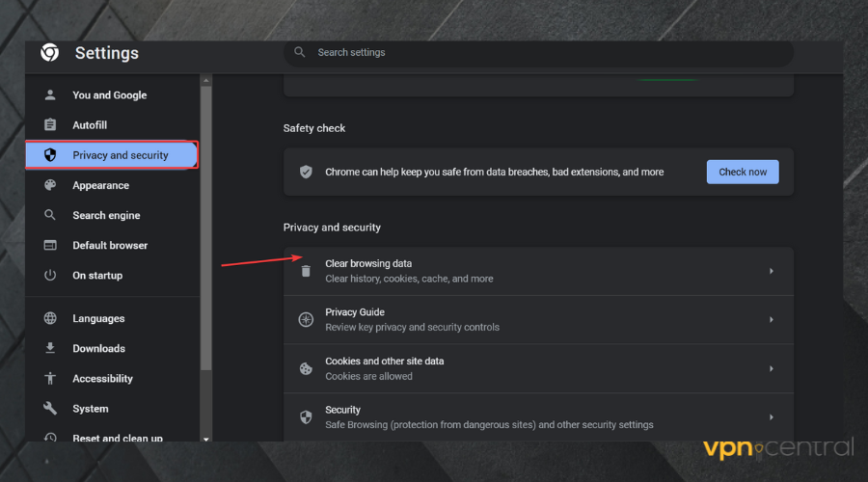Image resolution: width=868 pixels, height=482 pixels.
Task: Click the Safe Browsing description text
Action: (x=489, y=425)
